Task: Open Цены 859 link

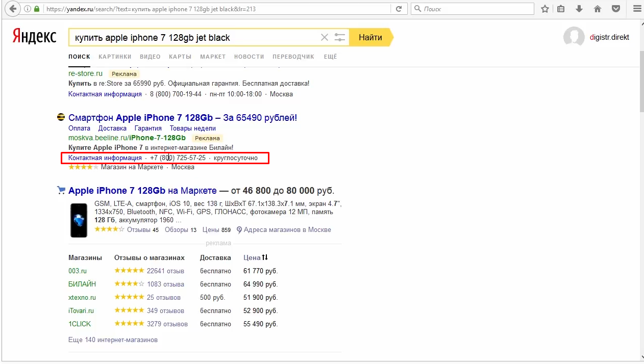Action: click(216, 230)
